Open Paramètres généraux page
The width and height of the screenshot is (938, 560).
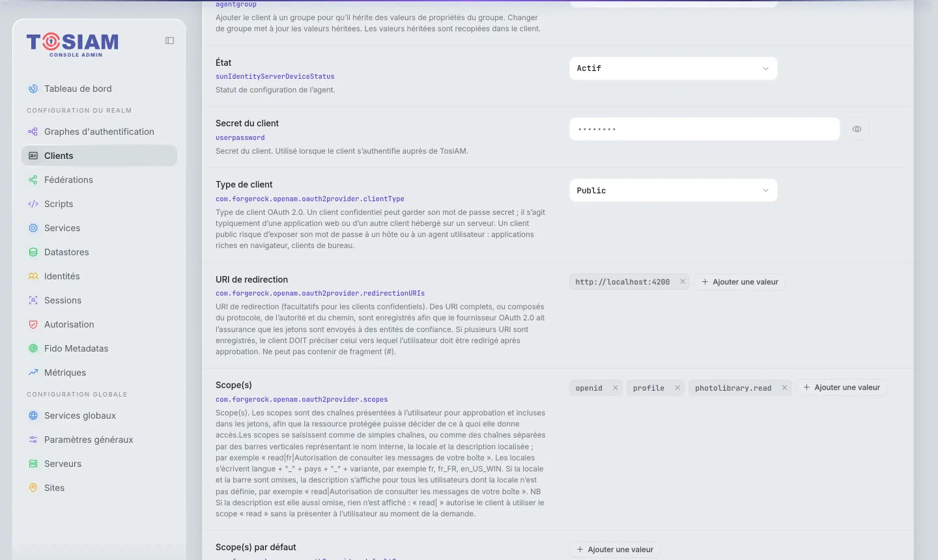[x=99, y=440]
